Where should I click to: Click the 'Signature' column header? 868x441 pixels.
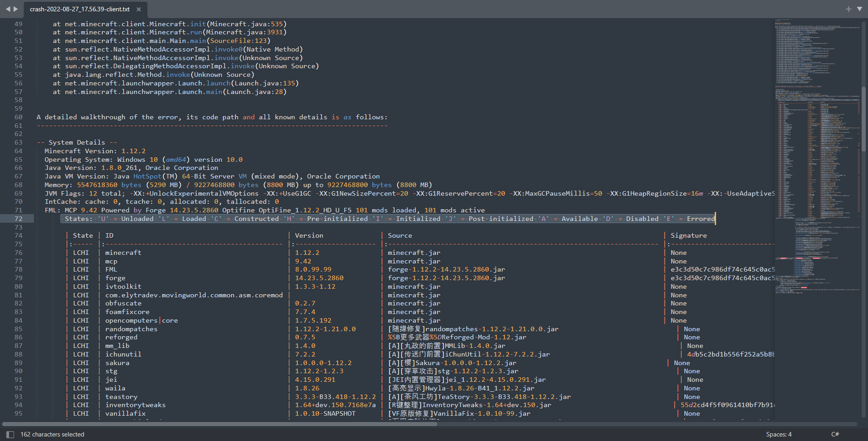pyautogui.click(x=689, y=235)
